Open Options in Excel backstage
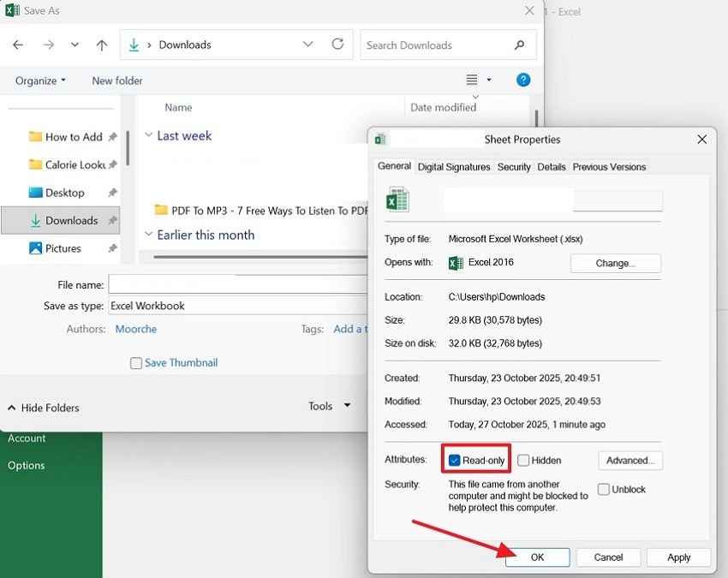 pyautogui.click(x=26, y=465)
